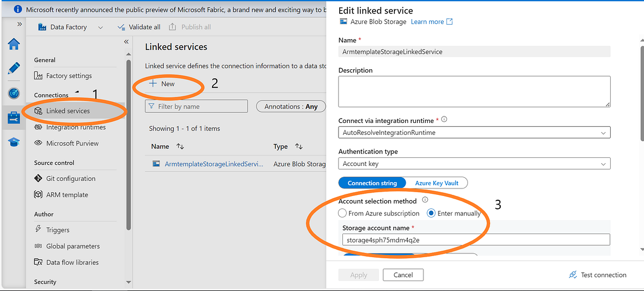Select the Connection string tab
This screenshot has width=644, height=291.
click(372, 183)
